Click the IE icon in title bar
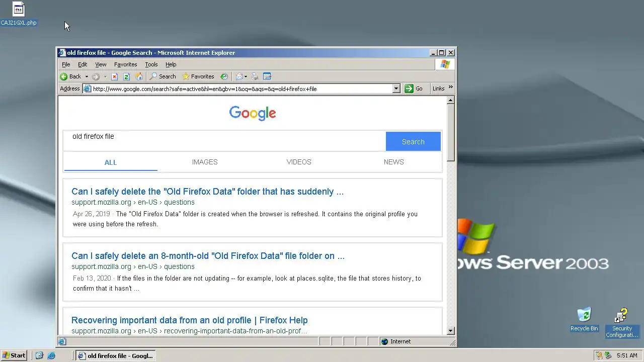644x362 pixels. coord(61,53)
